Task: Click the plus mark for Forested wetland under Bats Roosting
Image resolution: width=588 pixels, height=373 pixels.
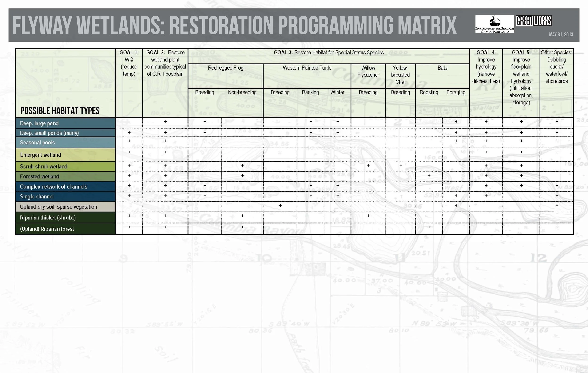Action: (429, 175)
